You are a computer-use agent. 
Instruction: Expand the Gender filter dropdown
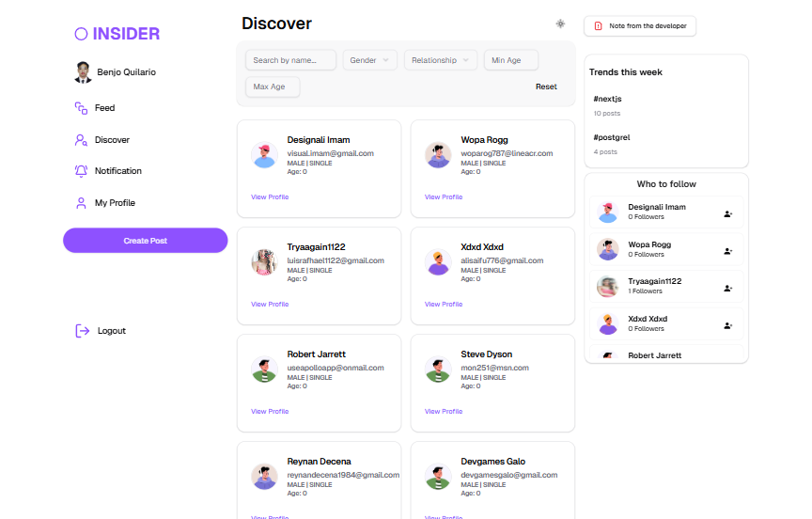(x=369, y=60)
